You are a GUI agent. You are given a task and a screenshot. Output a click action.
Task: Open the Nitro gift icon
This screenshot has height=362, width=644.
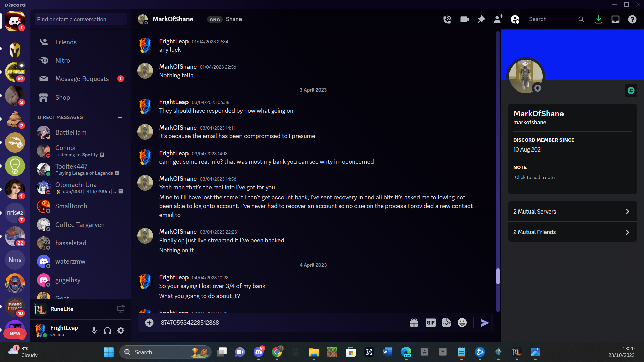pyautogui.click(x=414, y=323)
